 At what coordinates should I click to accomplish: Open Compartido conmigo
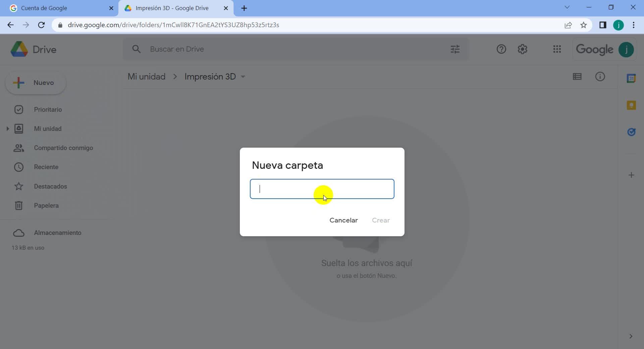[x=63, y=148]
